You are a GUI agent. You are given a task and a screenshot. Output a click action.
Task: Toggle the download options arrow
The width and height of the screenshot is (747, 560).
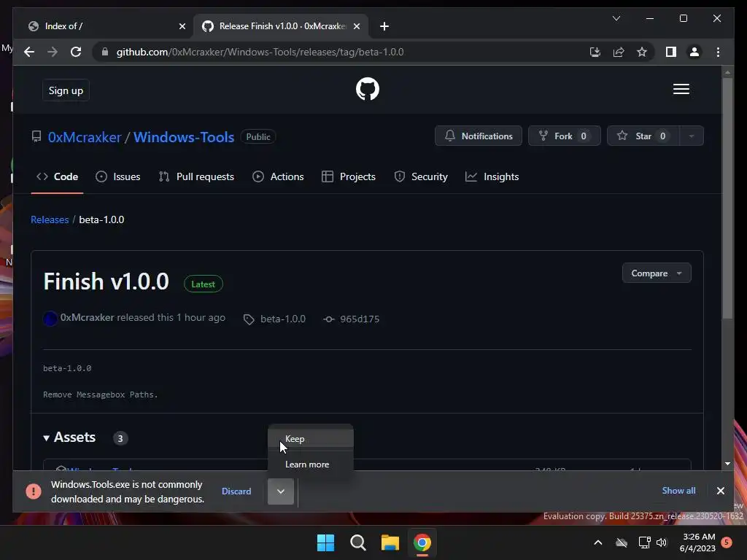point(281,491)
